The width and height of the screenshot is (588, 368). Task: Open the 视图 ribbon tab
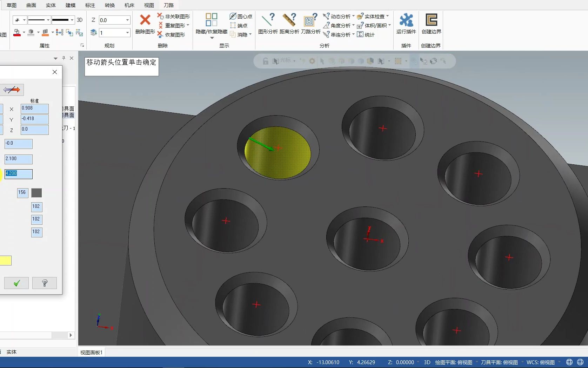(149, 5)
